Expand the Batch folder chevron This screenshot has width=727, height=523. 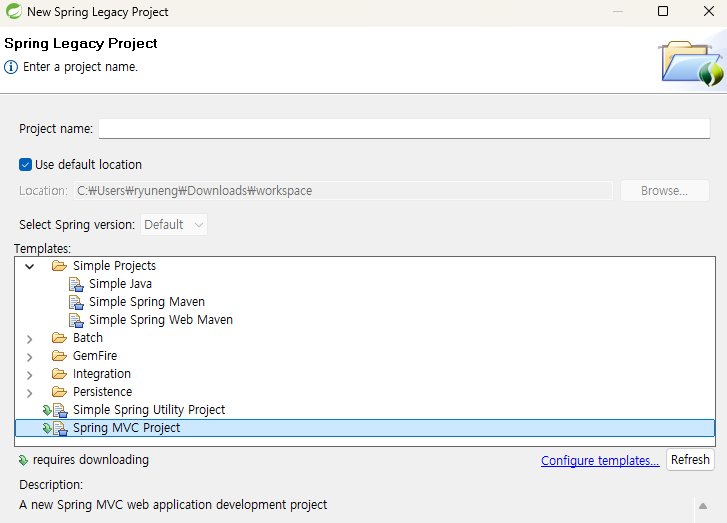click(x=30, y=339)
